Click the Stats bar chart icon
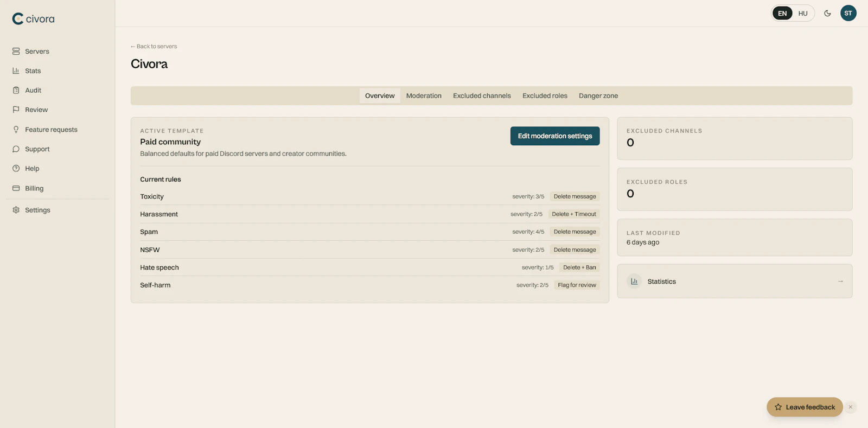 [x=16, y=71]
